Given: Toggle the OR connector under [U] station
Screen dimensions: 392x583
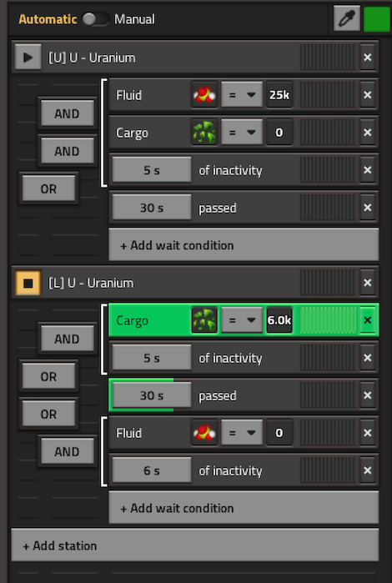Looking at the screenshot, I should click(48, 188).
